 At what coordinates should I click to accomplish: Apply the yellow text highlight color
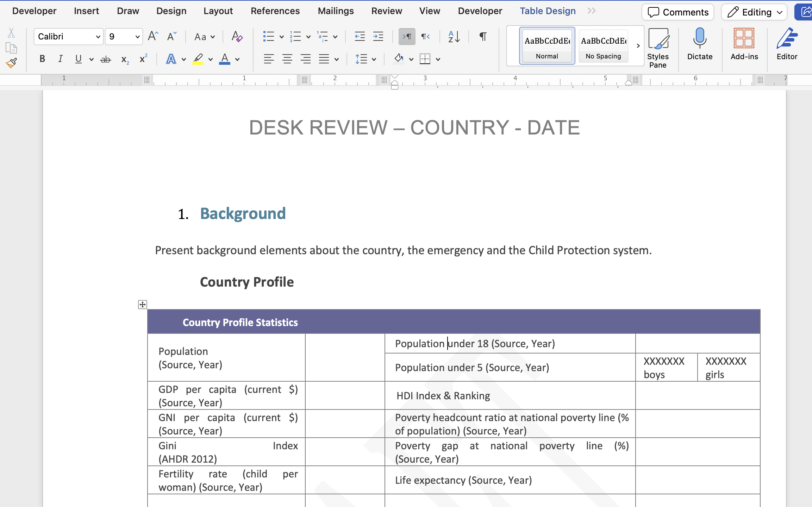click(198, 59)
